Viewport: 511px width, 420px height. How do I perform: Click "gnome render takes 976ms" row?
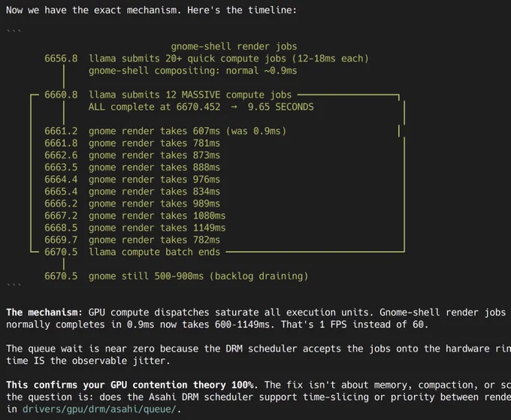point(154,180)
